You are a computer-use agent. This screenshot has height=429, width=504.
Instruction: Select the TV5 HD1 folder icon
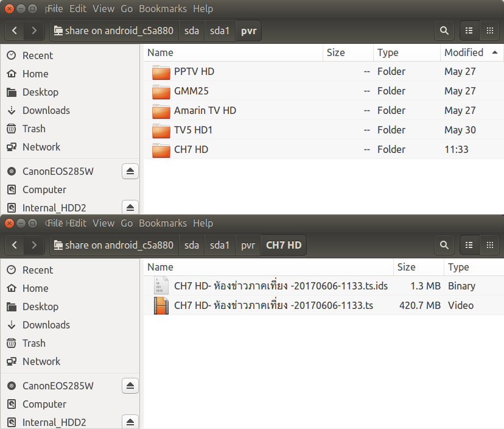[161, 130]
